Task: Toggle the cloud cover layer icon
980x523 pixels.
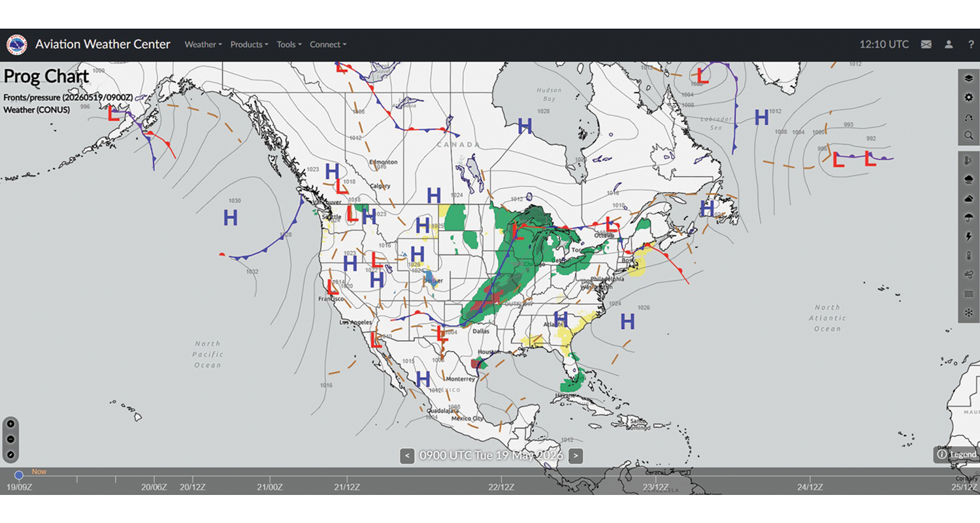Action: point(969,198)
